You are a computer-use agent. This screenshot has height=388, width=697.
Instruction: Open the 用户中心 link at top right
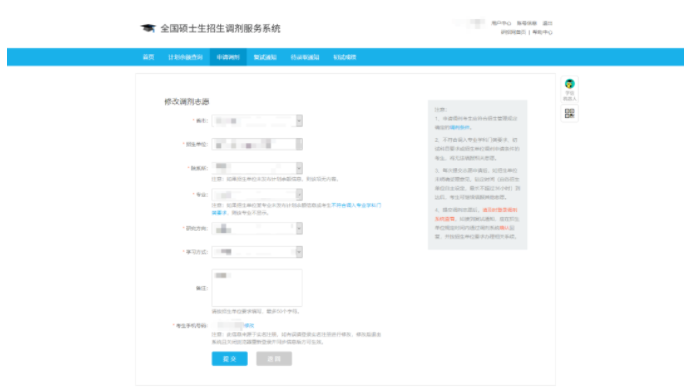point(501,23)
